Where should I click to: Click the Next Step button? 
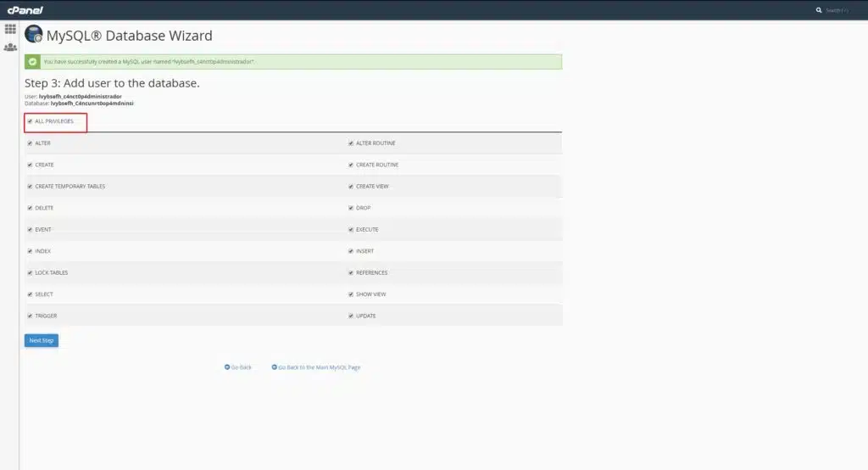pos(42,340)
